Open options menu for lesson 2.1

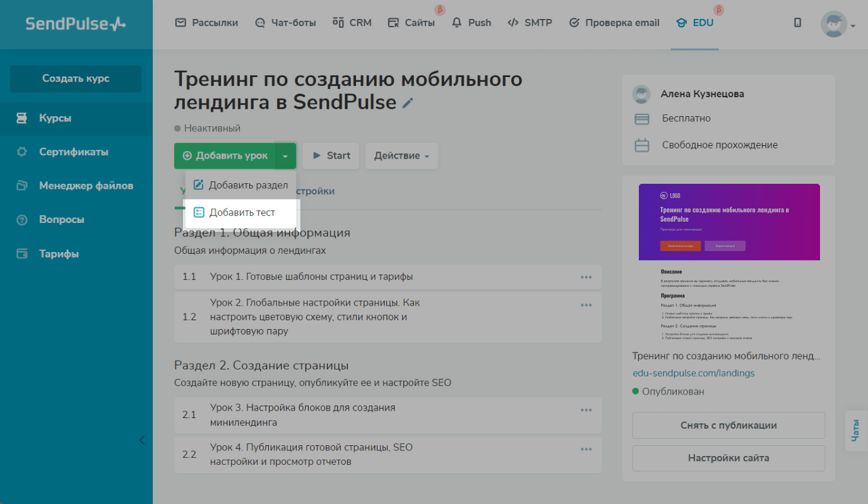pyautogui.click(x=586, y=410)
